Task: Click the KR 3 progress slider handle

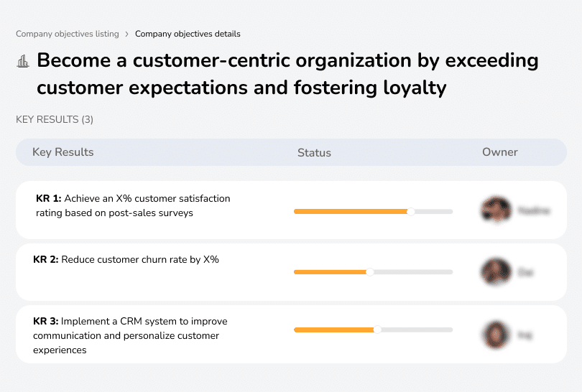Action: tap(377, 330)
